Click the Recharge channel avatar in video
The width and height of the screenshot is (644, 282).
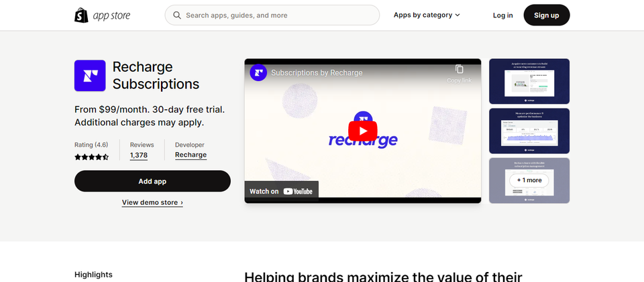coord(258,72)
